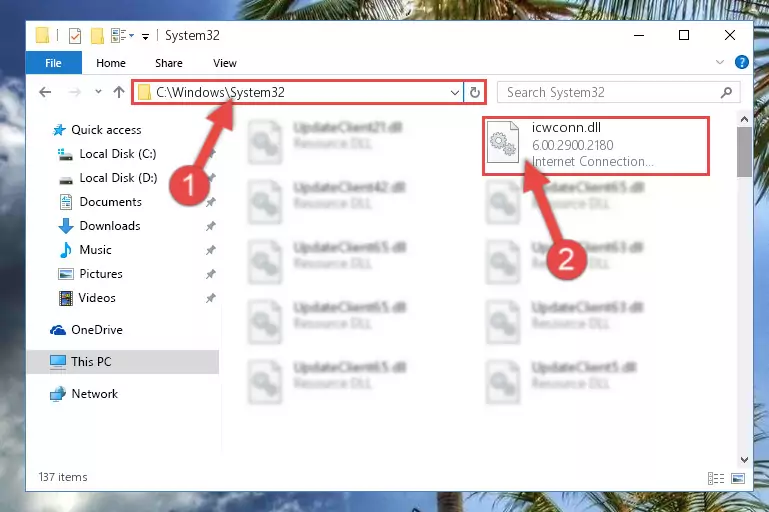Screen dimensions: 769x512
Task: Switch to large icons view in status bar
Action: [738, 478]
